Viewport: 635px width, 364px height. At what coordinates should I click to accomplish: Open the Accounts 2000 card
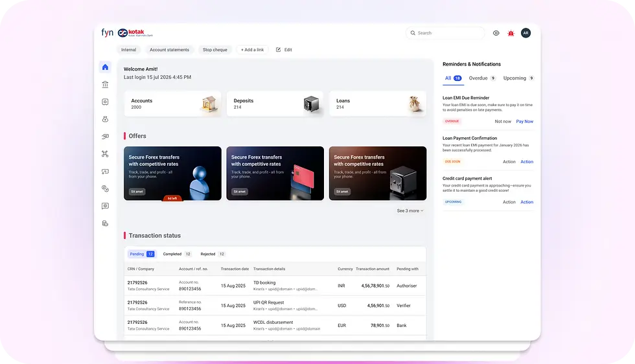pos(172,104)
